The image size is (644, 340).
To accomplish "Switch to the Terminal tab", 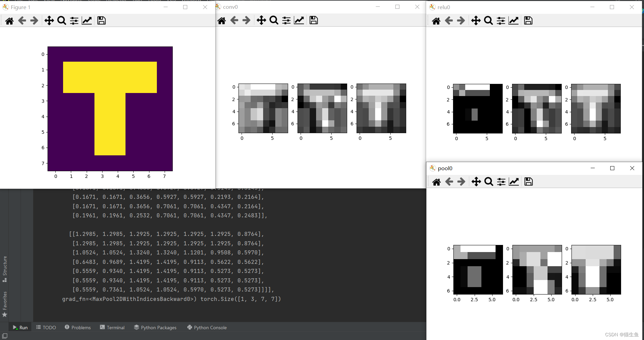I will tap(112, 327).
